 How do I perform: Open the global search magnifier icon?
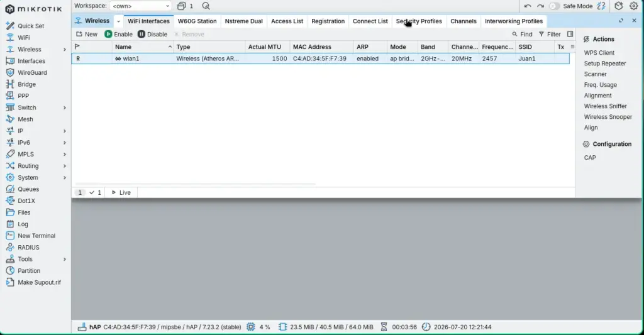206,6
